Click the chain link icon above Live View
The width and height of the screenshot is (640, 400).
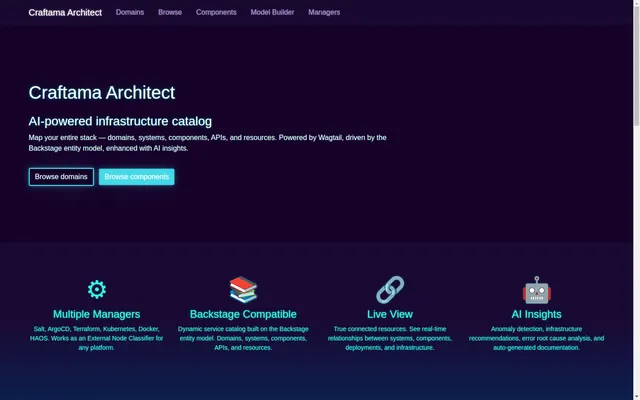(x=390, y=289)
